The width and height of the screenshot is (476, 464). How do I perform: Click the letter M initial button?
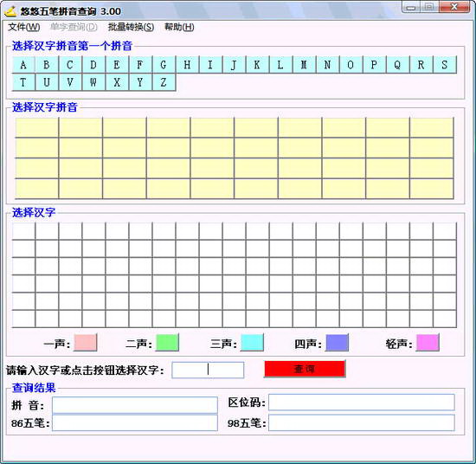click(x=304, y=65)
